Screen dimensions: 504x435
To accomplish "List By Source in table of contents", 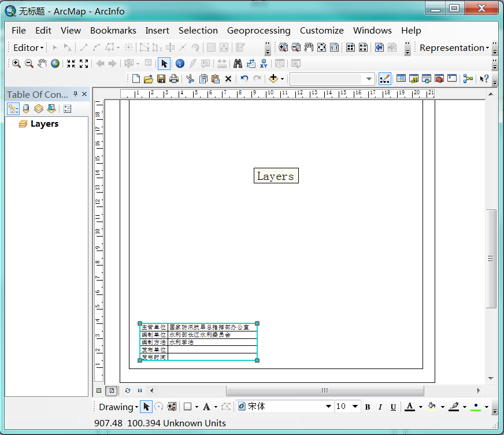I will click(26, 109).
